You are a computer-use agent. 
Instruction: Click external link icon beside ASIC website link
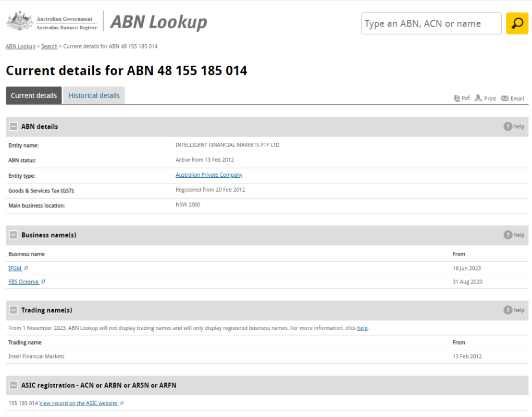122,403
